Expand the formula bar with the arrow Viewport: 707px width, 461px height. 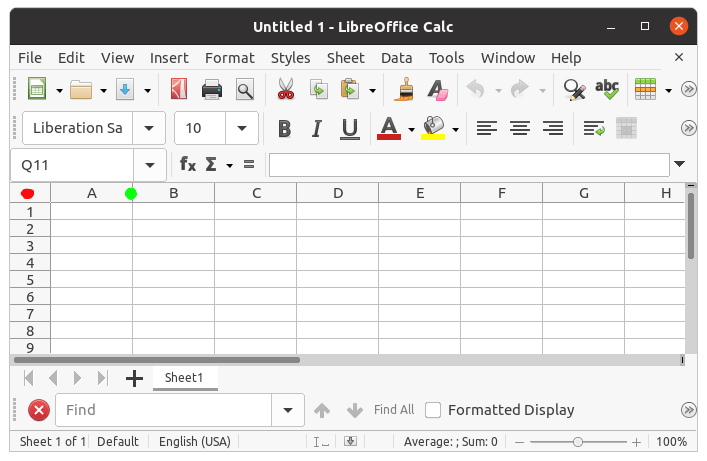[679, 164]
